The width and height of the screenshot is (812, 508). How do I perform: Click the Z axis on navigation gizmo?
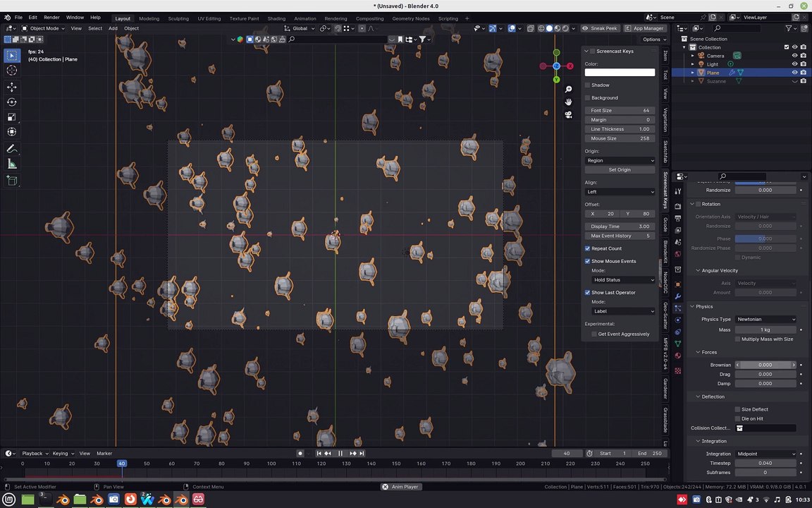coord(556,66)
